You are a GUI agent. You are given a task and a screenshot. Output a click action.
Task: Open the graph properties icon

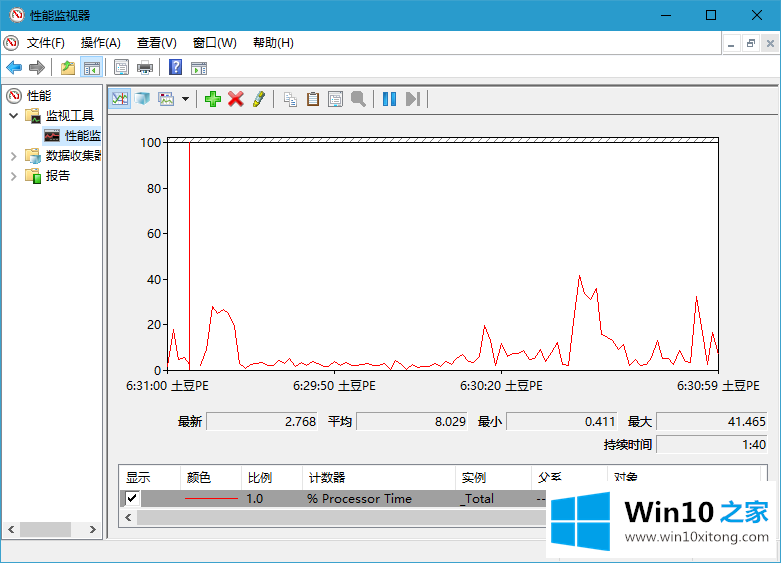pyautogui.click(x=335, y=99)
